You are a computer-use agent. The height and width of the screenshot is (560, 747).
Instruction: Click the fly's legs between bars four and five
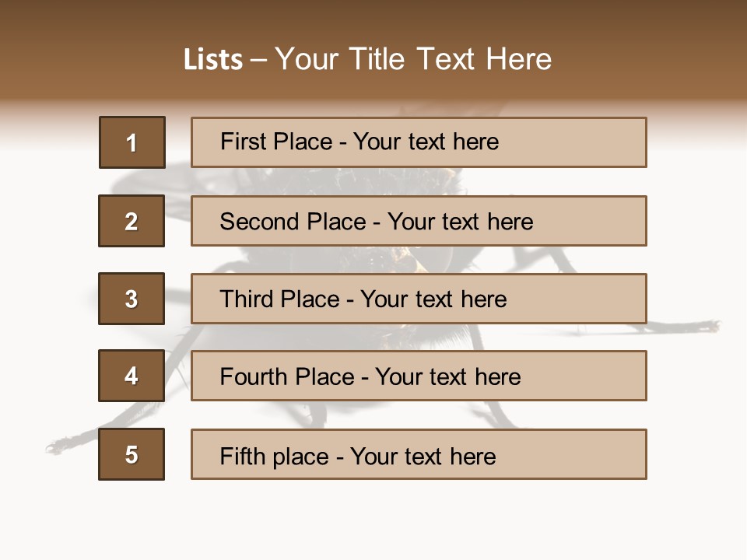point(311,415)
